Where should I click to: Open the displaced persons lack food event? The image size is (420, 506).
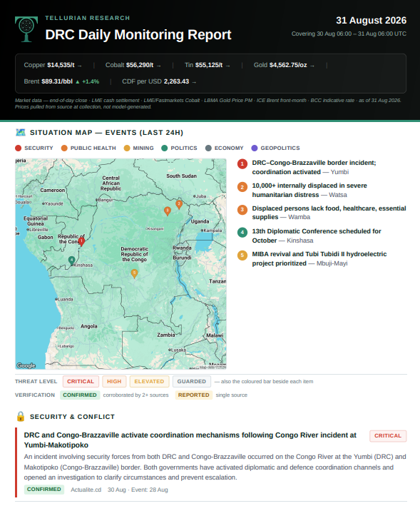tap(329, 213)
